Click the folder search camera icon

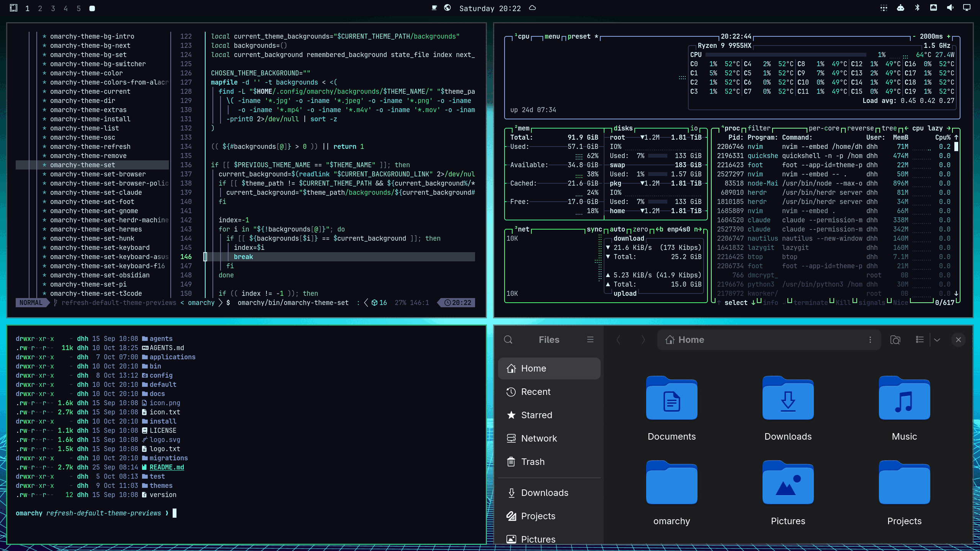point(895,340)
